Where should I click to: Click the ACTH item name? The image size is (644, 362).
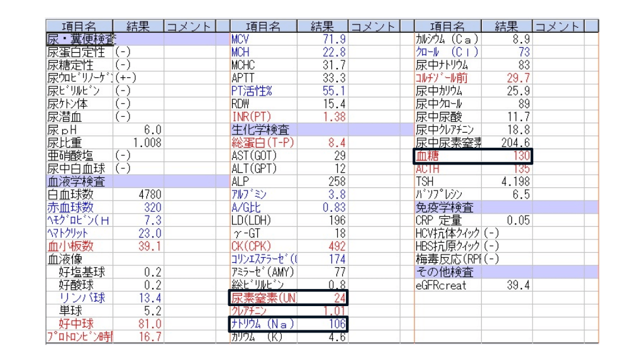click(428, 169)
